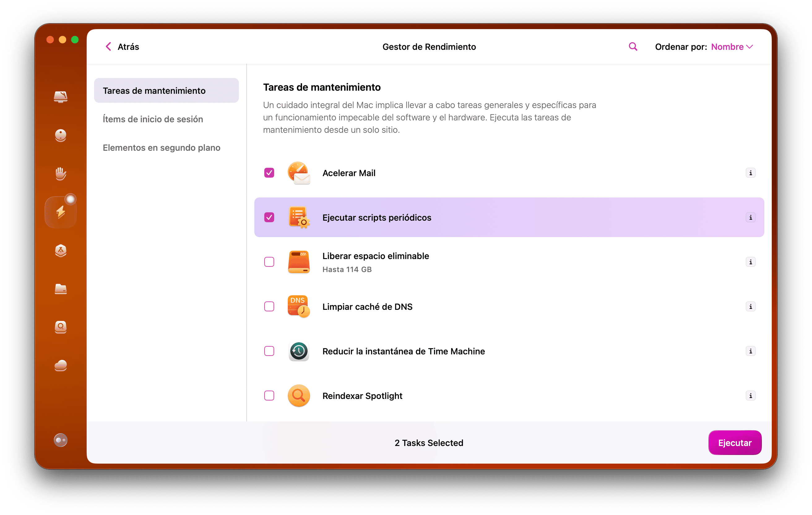The height and width of the screenshot is (515, 812).
Task: Select the My Clutter folder icon in sidebar
Action: pos(61,289)
